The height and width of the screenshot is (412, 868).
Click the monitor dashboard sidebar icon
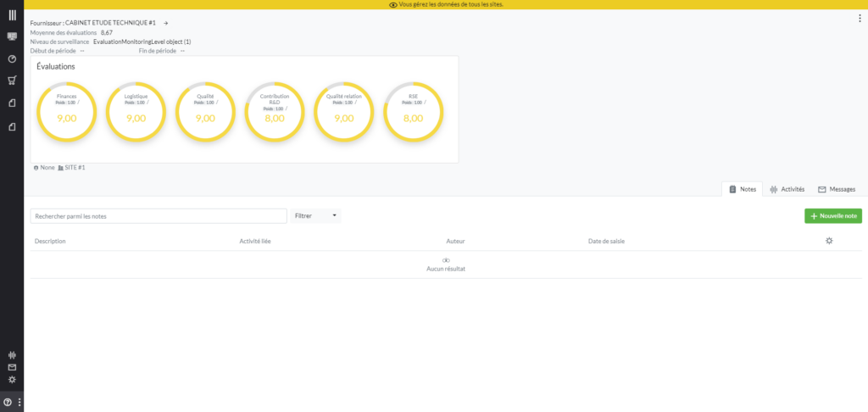click(x=12, y=36)
